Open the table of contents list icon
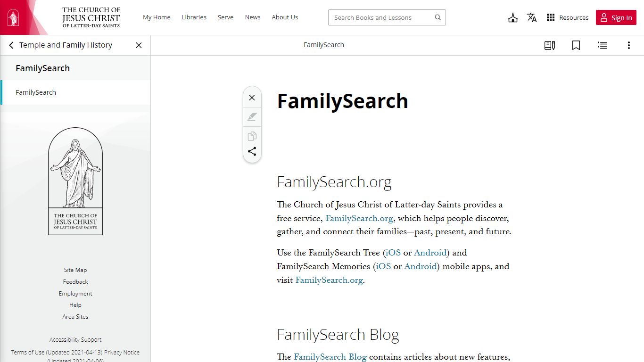This screenshot has width=644, height=362. [x=603, y=45]
